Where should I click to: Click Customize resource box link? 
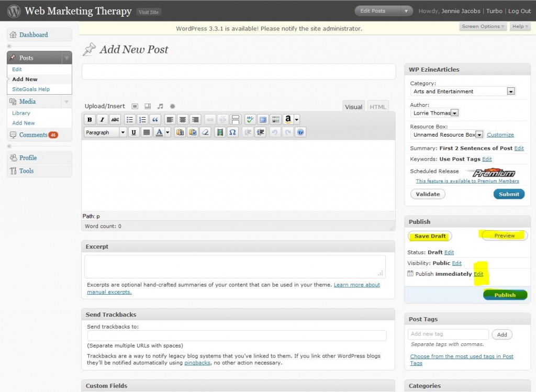coord(500,135)
